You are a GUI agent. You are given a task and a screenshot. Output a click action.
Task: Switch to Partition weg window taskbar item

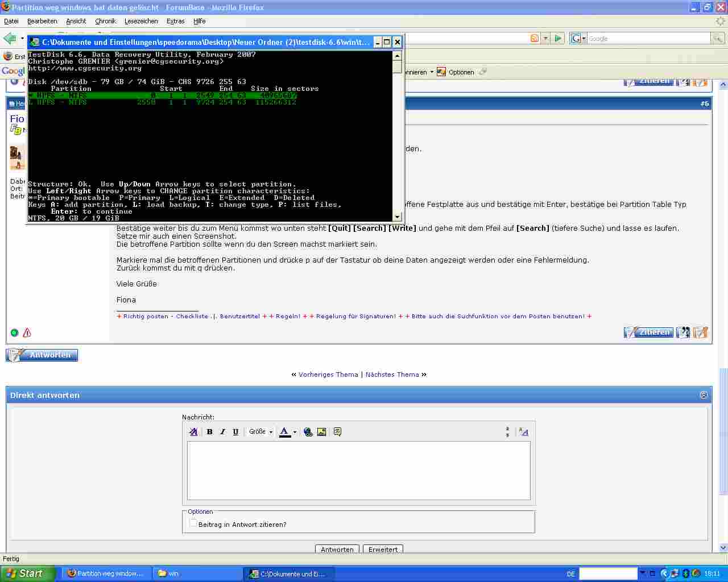coord(107,573)
